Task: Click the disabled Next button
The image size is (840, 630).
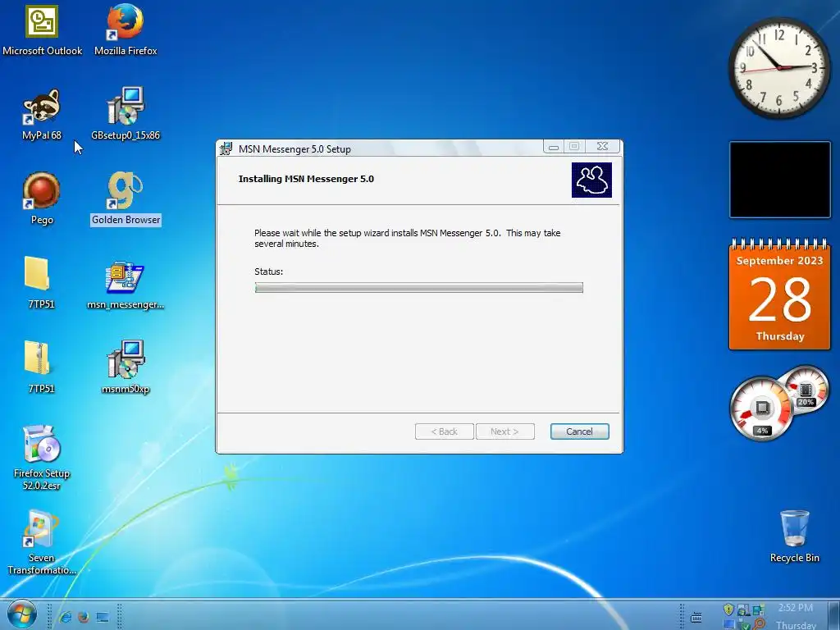Action: [x=504, y=431]
